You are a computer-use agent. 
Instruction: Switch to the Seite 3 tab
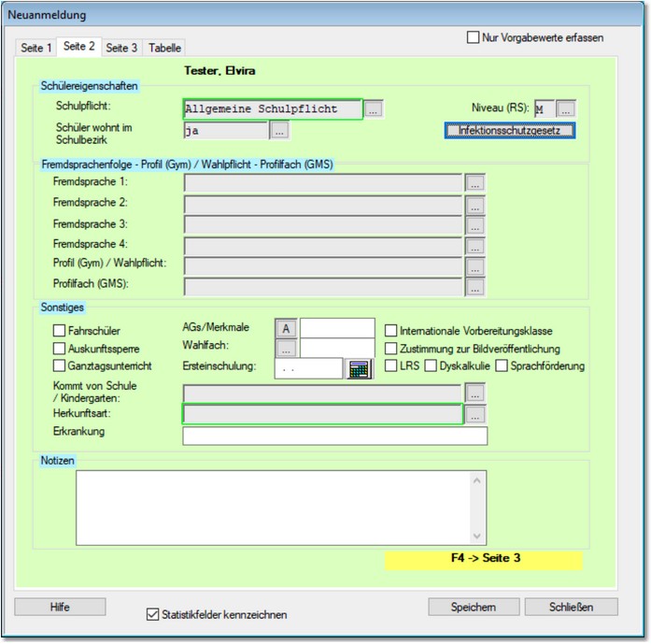[x=121, y=48]
